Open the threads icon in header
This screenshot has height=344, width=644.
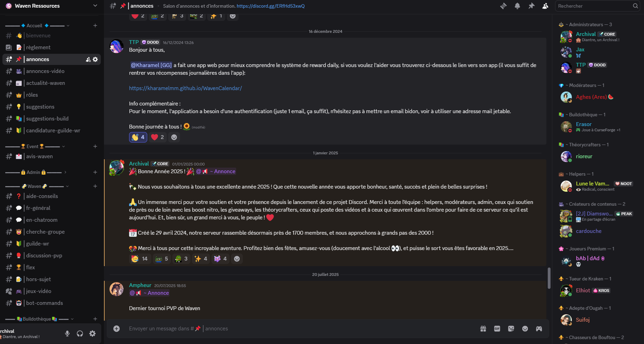[x=503, y=6]
